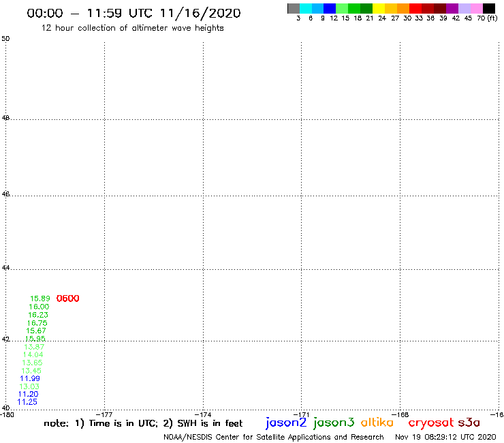Click the 16.23 wave height value
Image resolution: width=504 pixels, height=443 pixels.
click(38, 315)
